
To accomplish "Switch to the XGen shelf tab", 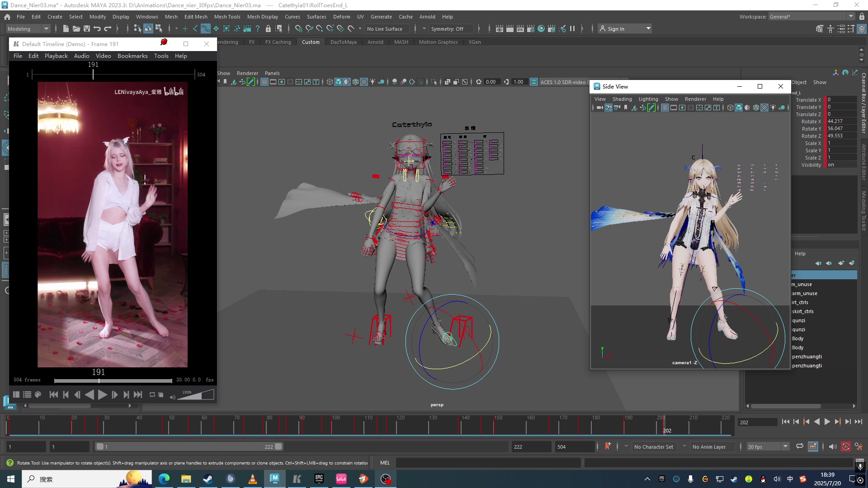I will (x=475, y=42).
